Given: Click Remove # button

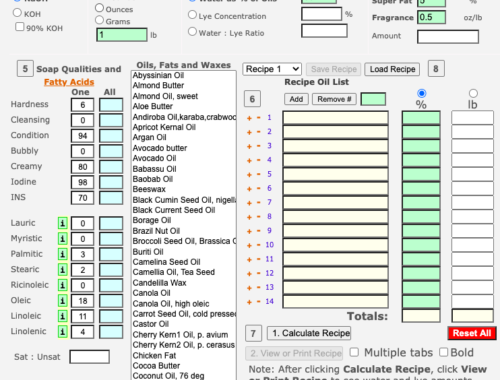Looking at the screenshot, I should [x=334, y=99].
